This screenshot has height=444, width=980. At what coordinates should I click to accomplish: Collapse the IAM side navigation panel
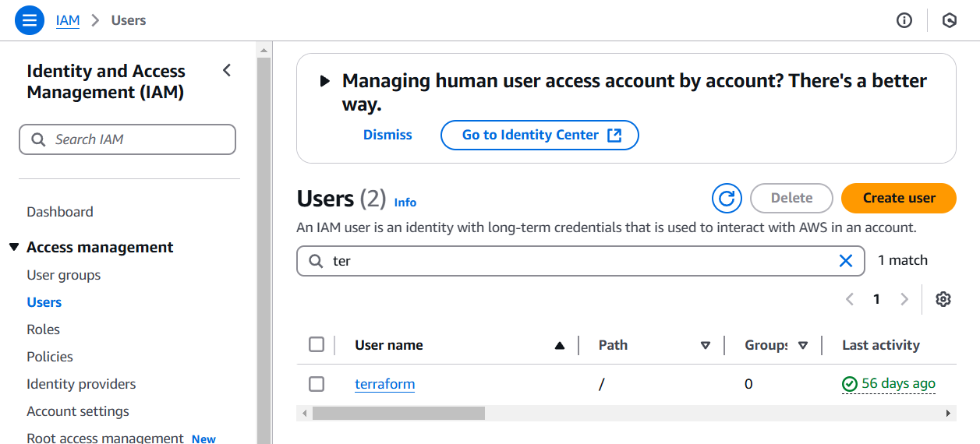point(227,71)
